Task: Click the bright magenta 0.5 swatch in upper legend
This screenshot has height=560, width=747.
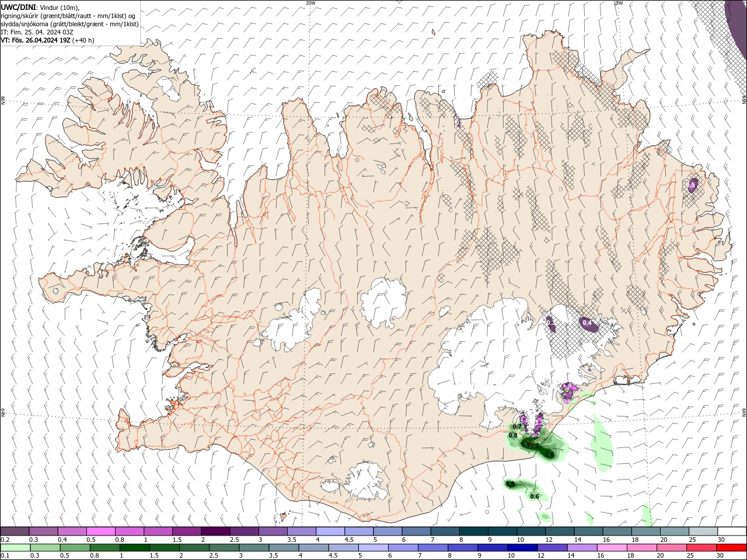Action: pyautogui.click(x=101, y=531)
